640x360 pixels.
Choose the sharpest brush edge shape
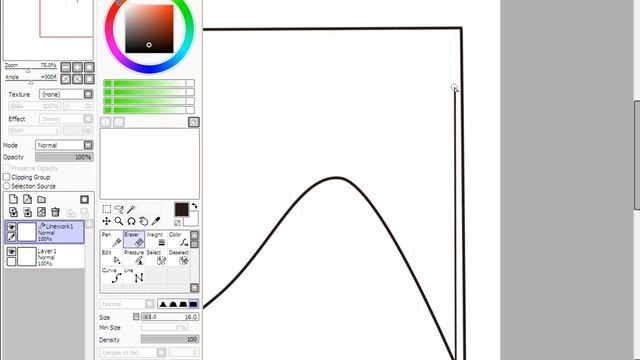163,304
